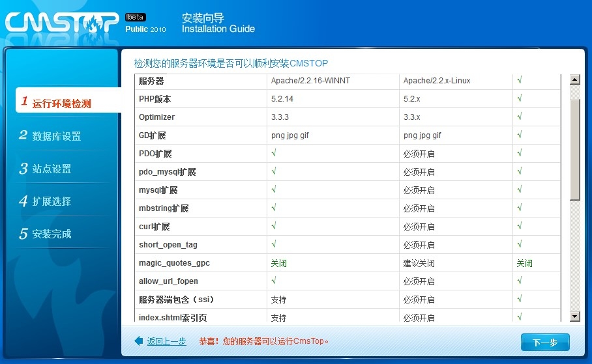Click the value 5.2.14
Viewport: 592px width, 364px height.
(282, 99)
